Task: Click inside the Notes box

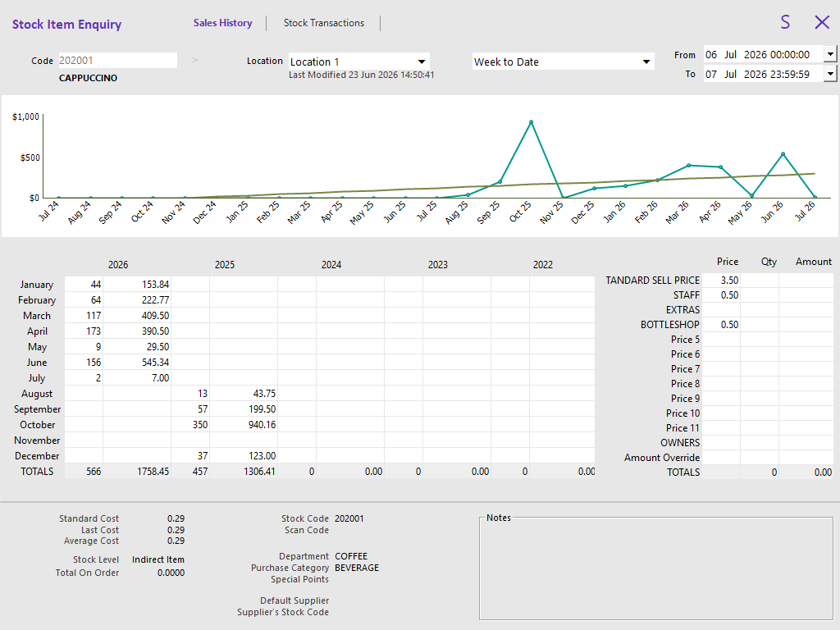Action: click(x=656, y=570)
